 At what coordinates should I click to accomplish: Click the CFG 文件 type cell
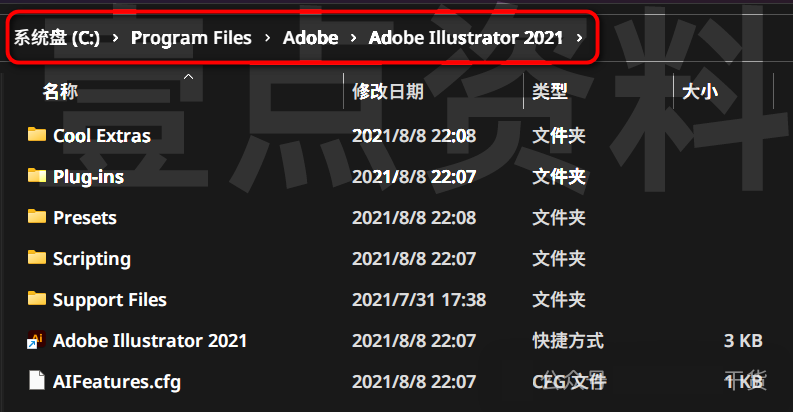tap(569, 382)
